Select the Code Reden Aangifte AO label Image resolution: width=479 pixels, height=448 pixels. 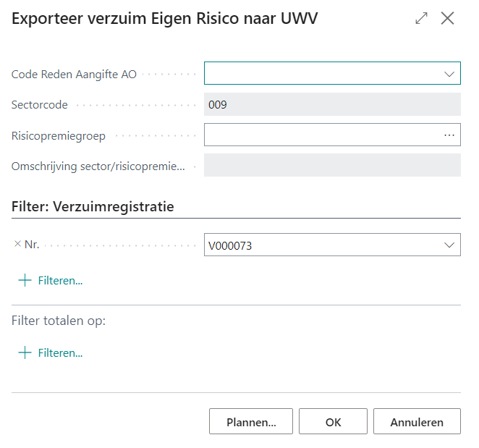74,74
